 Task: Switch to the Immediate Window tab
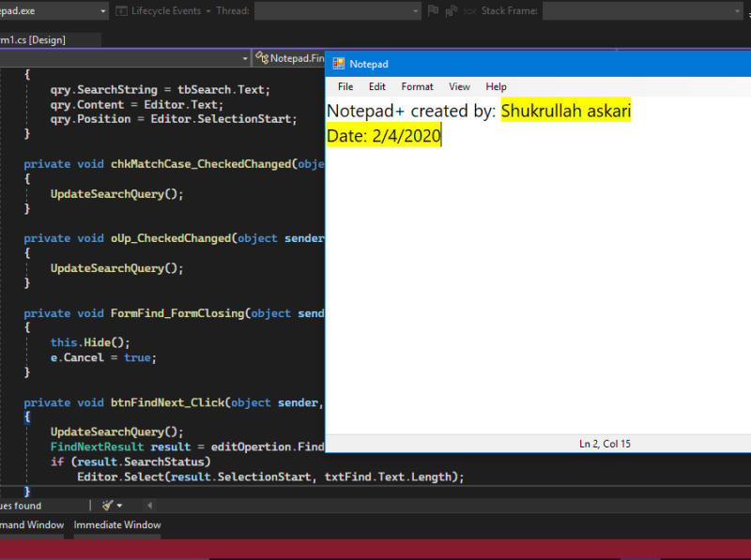pos(117,524)
